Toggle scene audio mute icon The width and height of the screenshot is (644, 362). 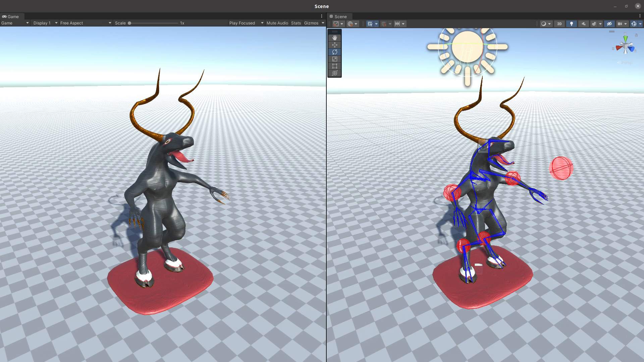[584, 24]
